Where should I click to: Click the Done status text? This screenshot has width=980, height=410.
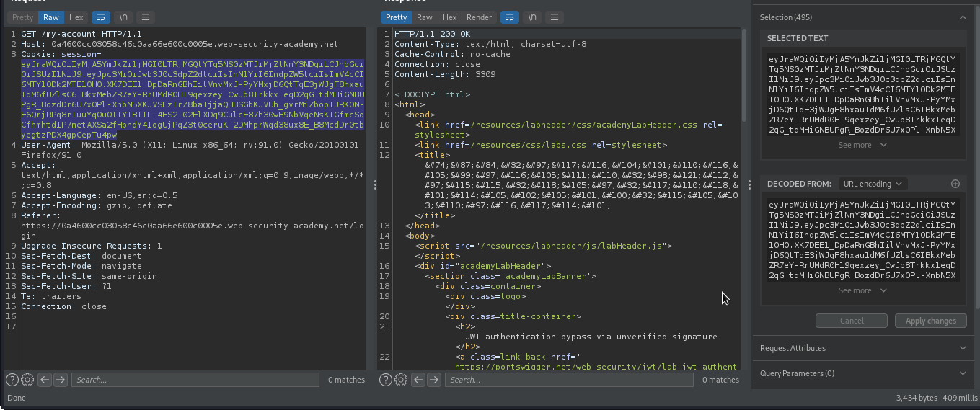[x=17, y=398]
